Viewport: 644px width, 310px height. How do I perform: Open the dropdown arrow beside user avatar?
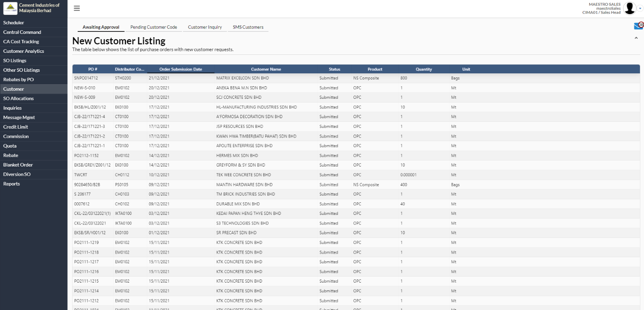[640, 8]
